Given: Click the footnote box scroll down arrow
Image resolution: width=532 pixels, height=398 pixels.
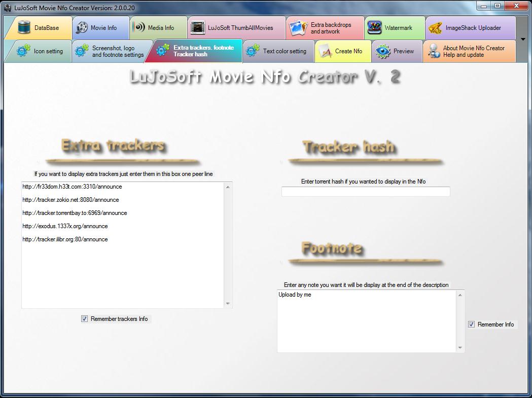Looking at the screenshot, I should [x=460, y=347].
